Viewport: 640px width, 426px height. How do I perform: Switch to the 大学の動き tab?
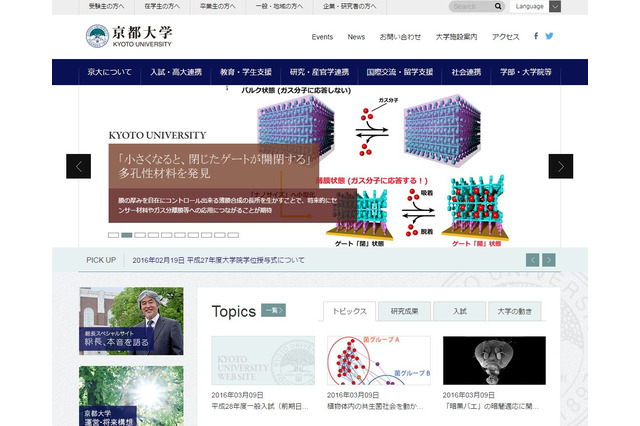tap(515, 311)
